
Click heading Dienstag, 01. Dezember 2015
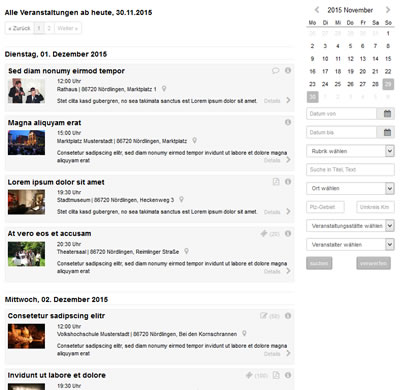click(56, 54)
